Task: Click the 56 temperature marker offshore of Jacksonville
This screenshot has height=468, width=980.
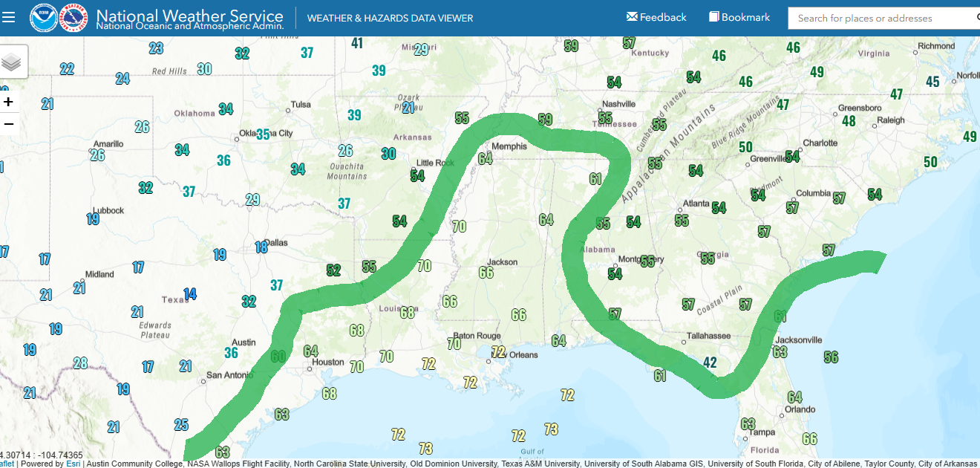Action: [x=831, y=357]
